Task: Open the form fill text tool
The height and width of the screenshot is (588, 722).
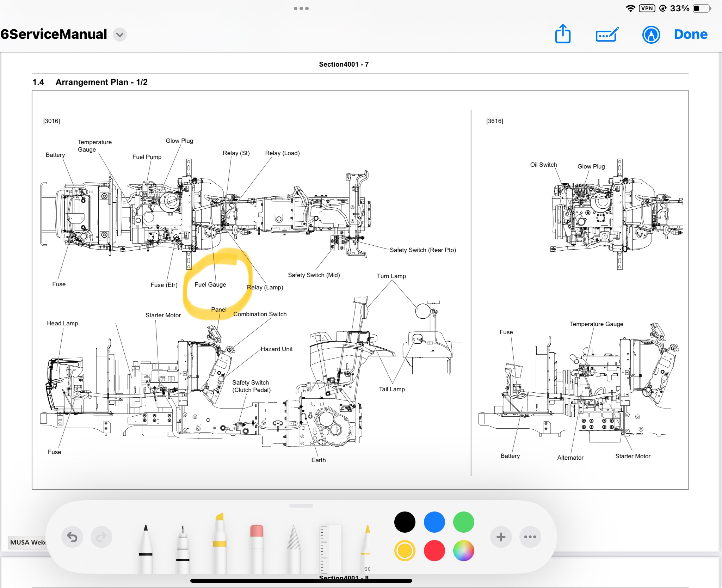Action: pyautogui.click(x=607, y=35)
